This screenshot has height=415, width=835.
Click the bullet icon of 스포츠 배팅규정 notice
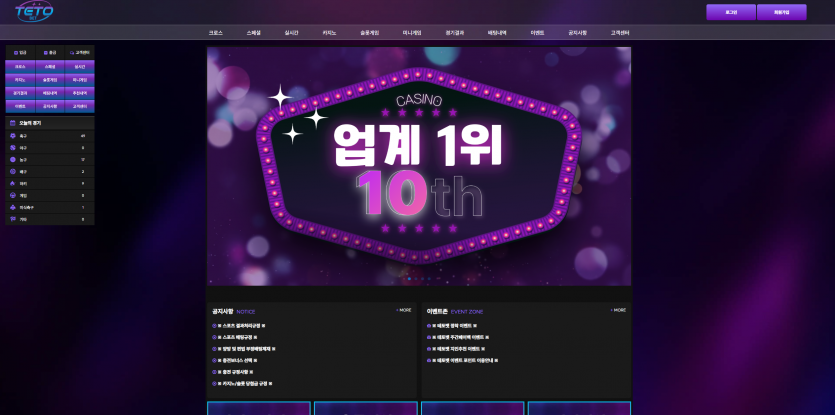coord(214,337)
